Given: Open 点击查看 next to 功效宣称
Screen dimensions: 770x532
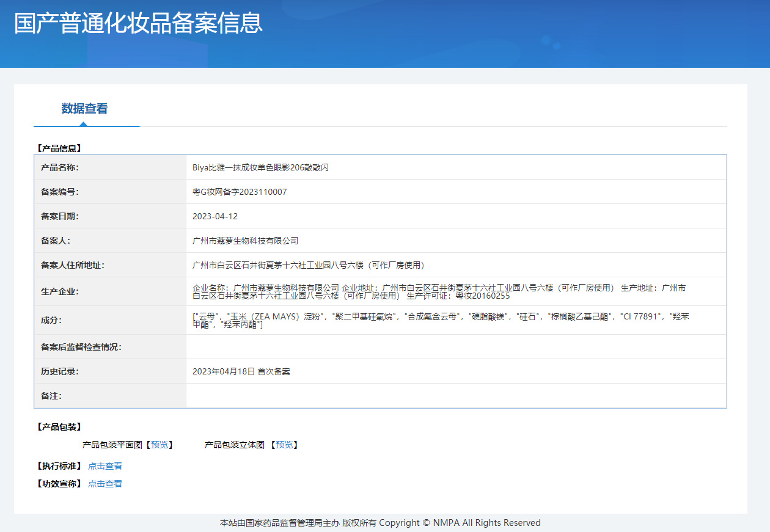Looking at the screenshot, I should (x=105, y=484).
